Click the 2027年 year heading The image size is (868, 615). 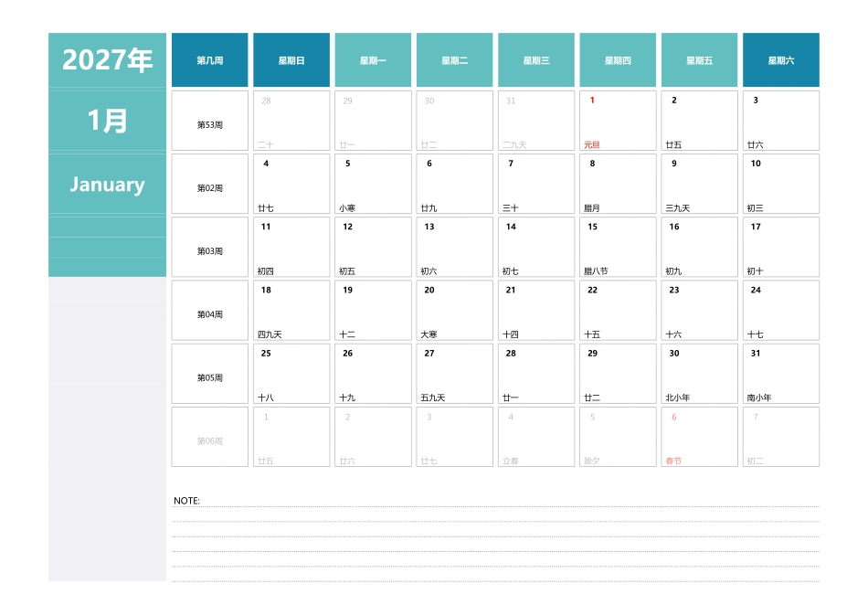(x=107, y=59)
